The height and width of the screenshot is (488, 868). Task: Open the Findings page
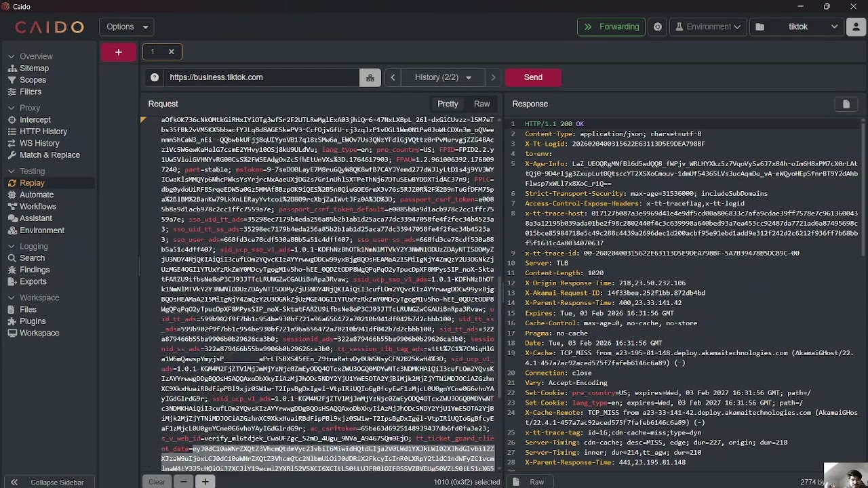pos(35,270)
